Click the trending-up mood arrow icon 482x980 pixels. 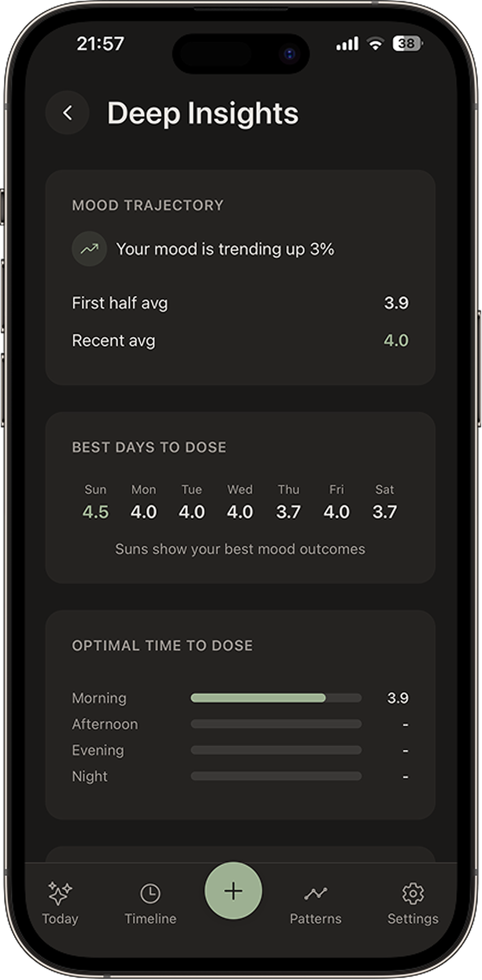tap(89, 249)
